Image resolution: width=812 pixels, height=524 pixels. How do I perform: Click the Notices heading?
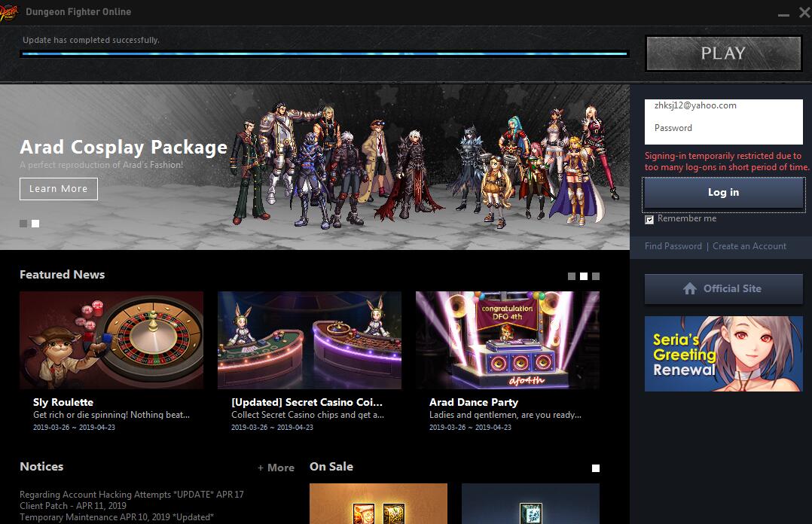coord(41,467)
